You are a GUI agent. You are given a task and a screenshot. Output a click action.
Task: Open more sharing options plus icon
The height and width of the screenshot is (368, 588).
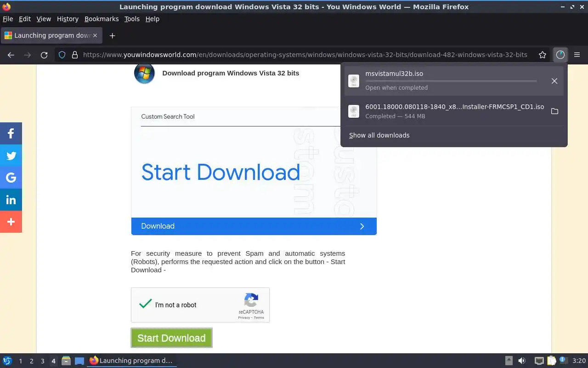(11, 222)
